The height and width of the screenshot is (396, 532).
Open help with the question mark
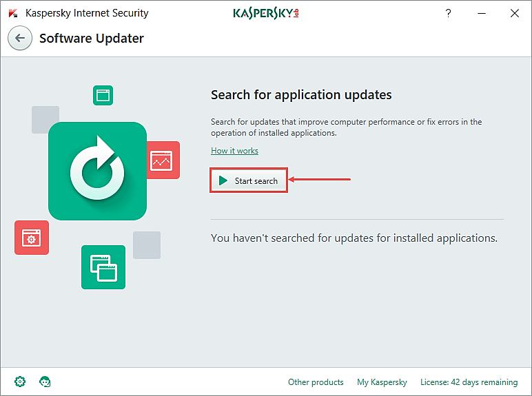(448, 13)
